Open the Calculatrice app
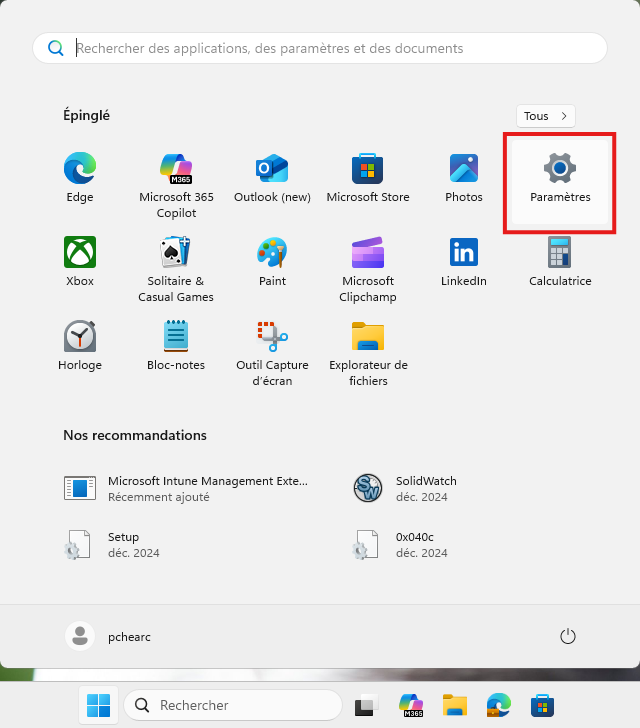 (x=560, y=262)
